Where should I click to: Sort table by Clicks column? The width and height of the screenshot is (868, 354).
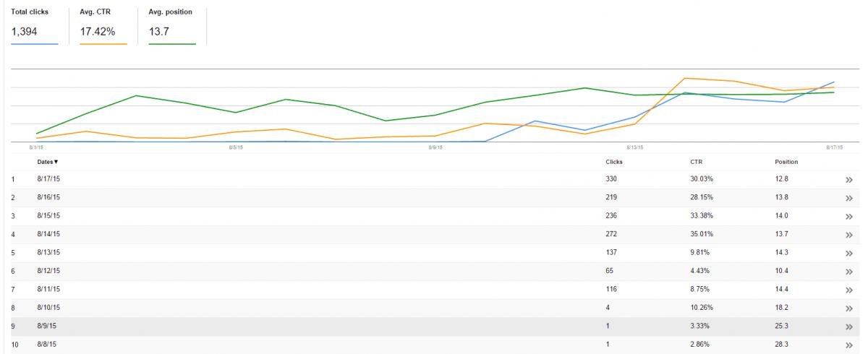pyautogui.click(x=614, y=162)
